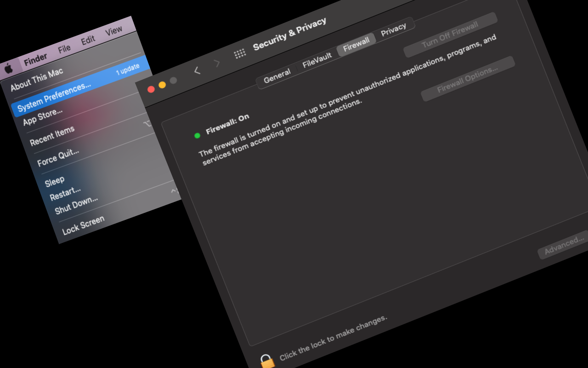Image resolution: width=588 pixels, height=368 pixels.
Task: Select the Firewall tab
Action: pyautogui.click(x=356, y=45)
